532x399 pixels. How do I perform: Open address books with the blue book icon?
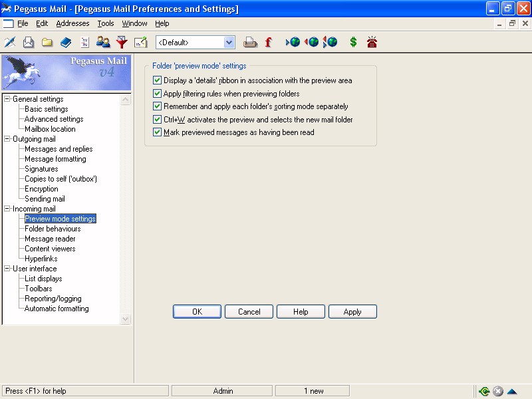[66, 42]
